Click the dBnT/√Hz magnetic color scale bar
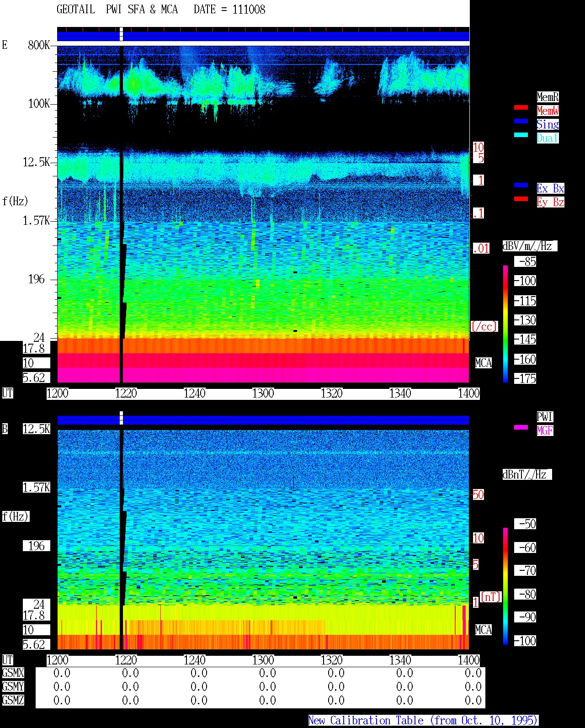This screenshot has width=585, height=728. (x=505, y=586)
